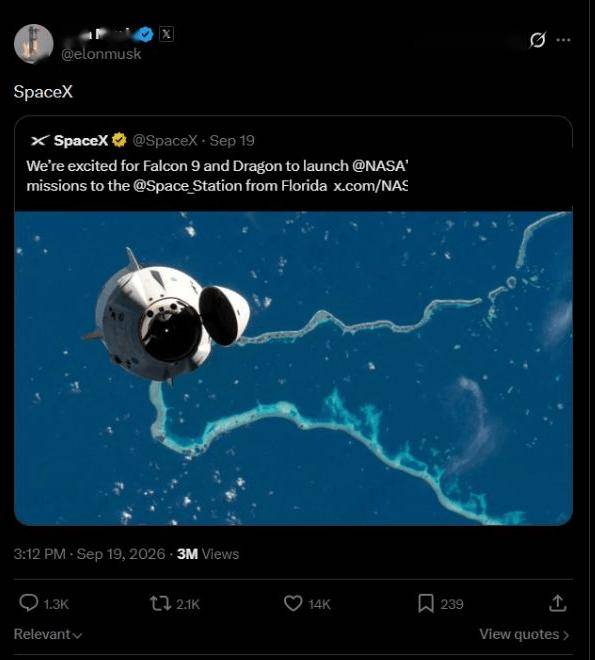
Task: Click the @Space_Station mention
Action: coord(188,186)
